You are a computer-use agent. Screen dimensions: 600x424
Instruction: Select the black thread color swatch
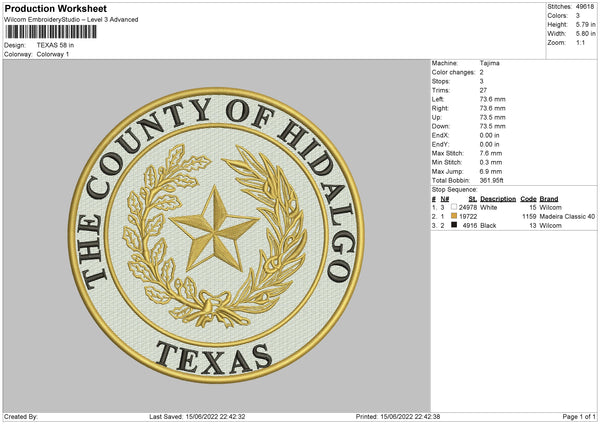click(x=454, y=225)
